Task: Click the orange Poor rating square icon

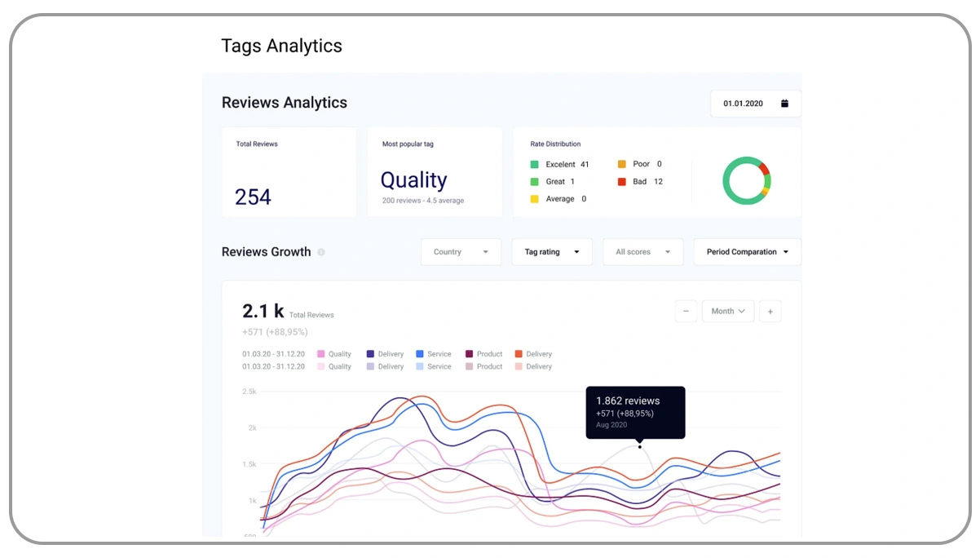Action: [x=623, y=163]
